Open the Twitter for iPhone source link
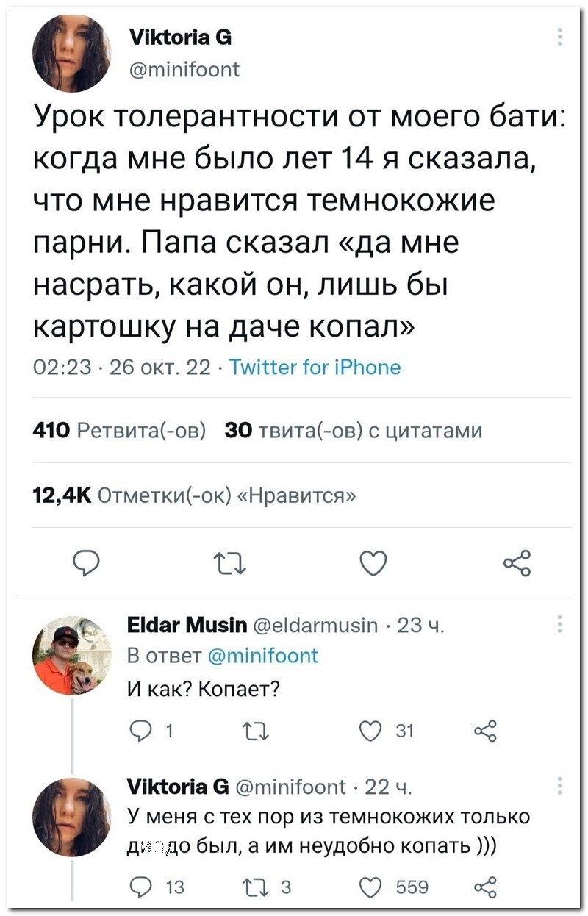This screenshot has height=916, width=588. (315, 368)
